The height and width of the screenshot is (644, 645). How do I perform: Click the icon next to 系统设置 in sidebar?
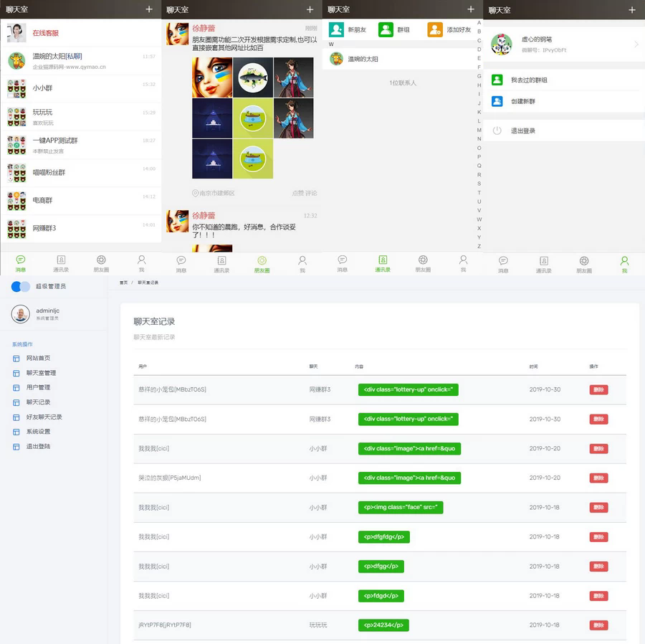(x=16, y=432)
